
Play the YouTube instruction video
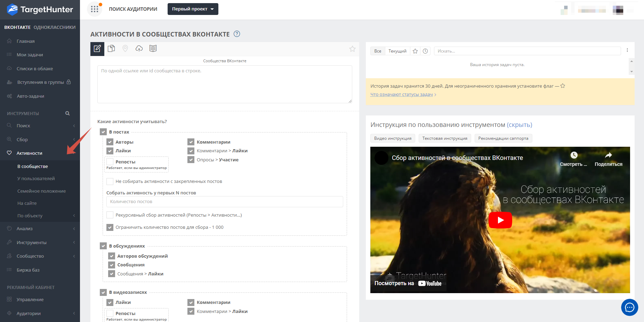(x=500, y=220)
